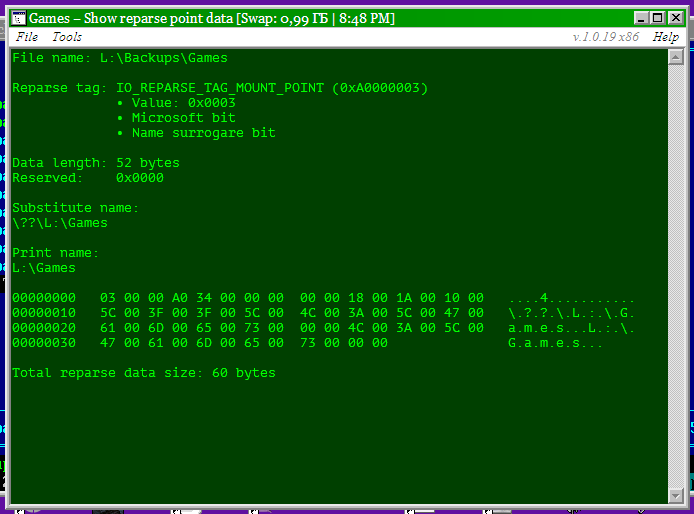This screenshot has height=514, width=694.
Task: Click the Print name label
Action: coord(55,253)
